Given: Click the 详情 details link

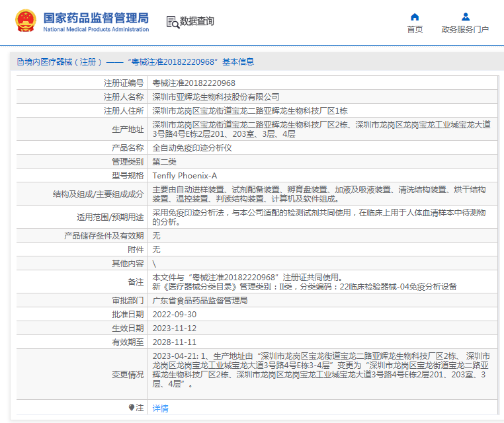Looking at the screenshot, I should (x=160, y=408).
